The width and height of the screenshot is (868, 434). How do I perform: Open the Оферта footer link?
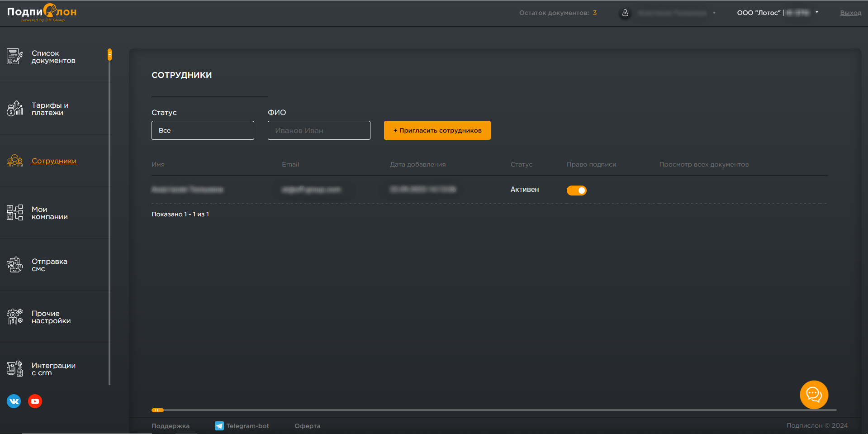point(308,426)
